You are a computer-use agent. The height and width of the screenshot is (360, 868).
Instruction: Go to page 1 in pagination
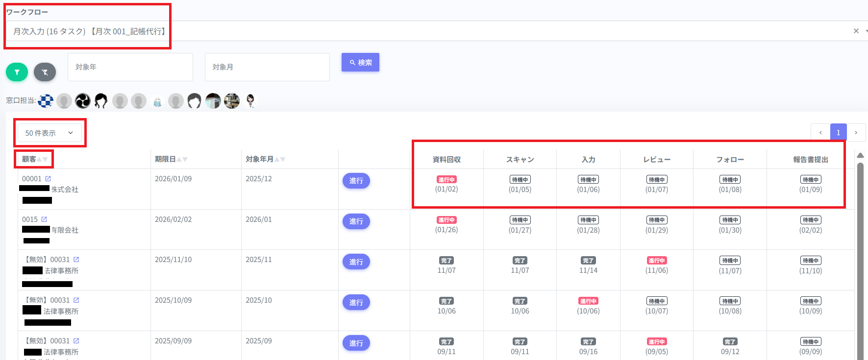click(x=838, y=133)
